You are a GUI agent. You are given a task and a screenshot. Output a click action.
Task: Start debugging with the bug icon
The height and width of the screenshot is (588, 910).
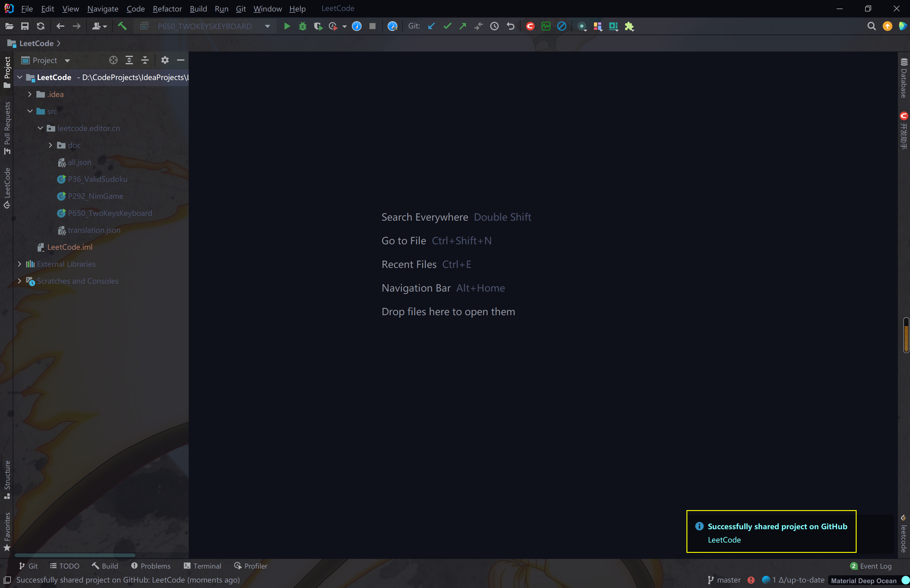pyautogui.click(x=302, y=26)
